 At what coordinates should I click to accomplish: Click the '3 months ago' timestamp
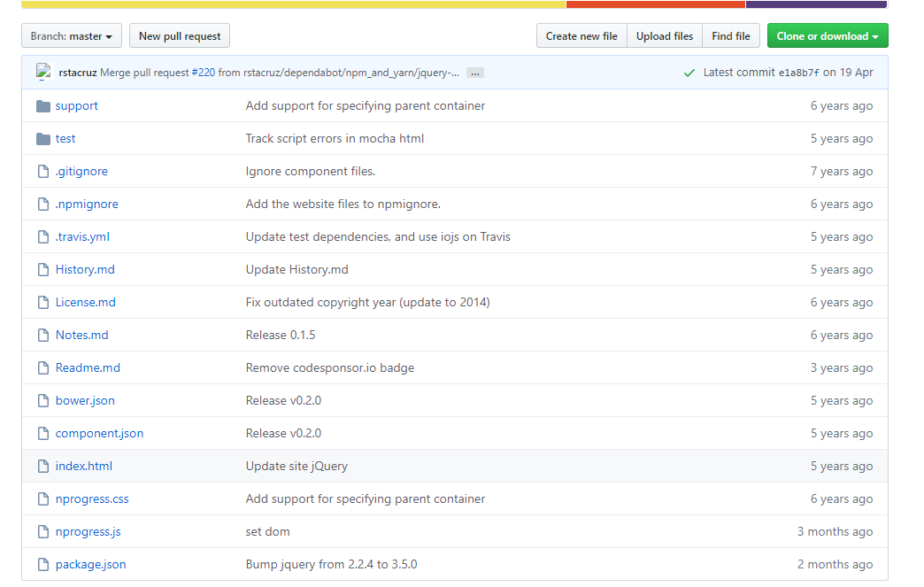[835, 531]
